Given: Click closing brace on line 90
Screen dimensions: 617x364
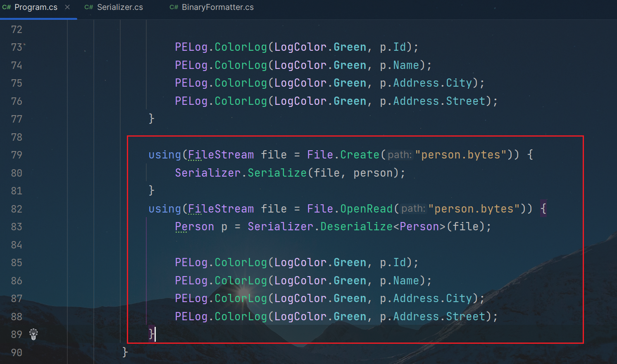Looking at the screenshot, I should click(125, 352).
